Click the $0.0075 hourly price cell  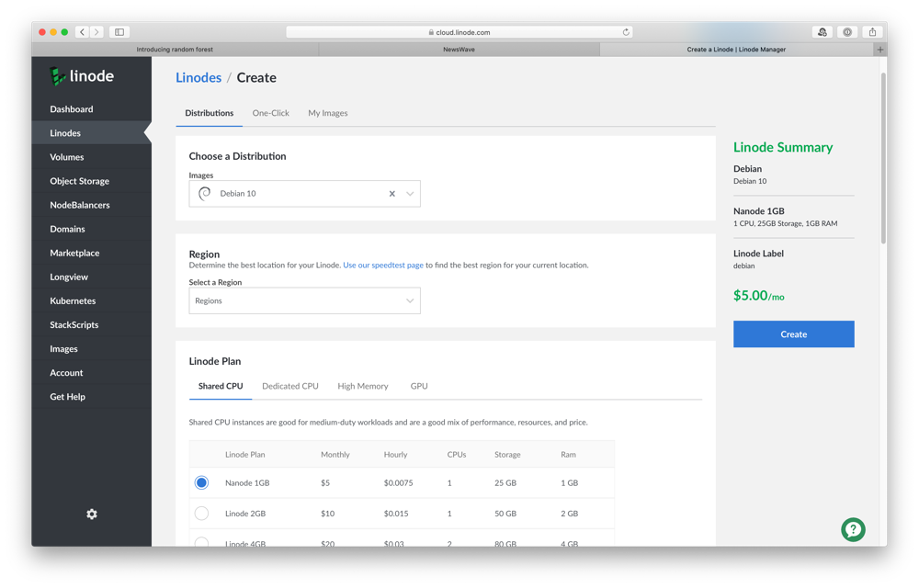(399, 483)
